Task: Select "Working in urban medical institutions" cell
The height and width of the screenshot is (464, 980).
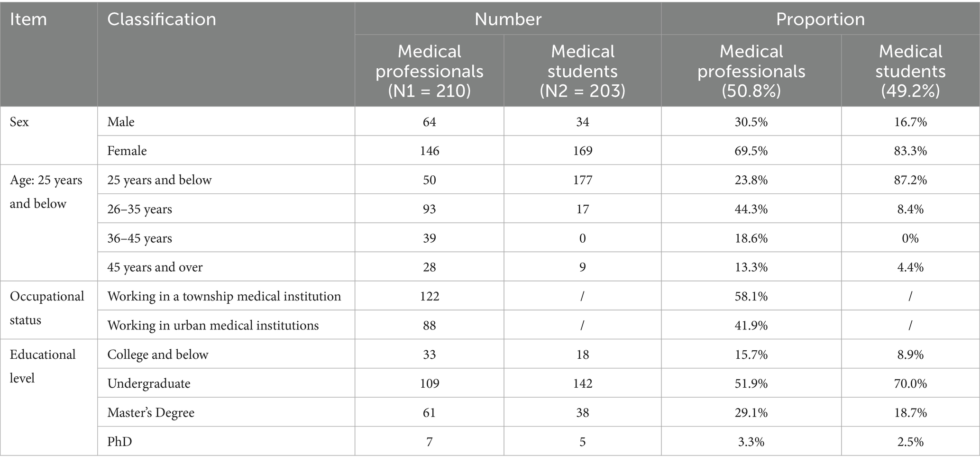Action: (x=213, y=326)
